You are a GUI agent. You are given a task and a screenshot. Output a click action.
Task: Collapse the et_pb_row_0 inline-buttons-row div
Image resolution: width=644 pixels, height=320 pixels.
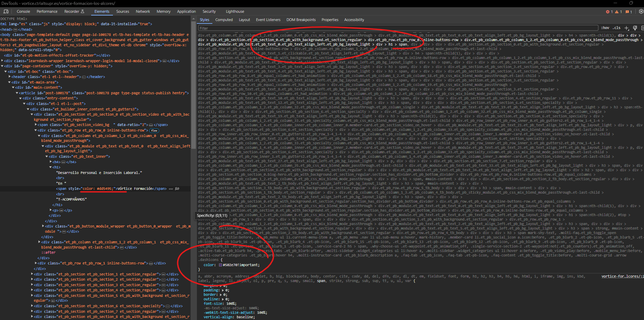point(36,130)
